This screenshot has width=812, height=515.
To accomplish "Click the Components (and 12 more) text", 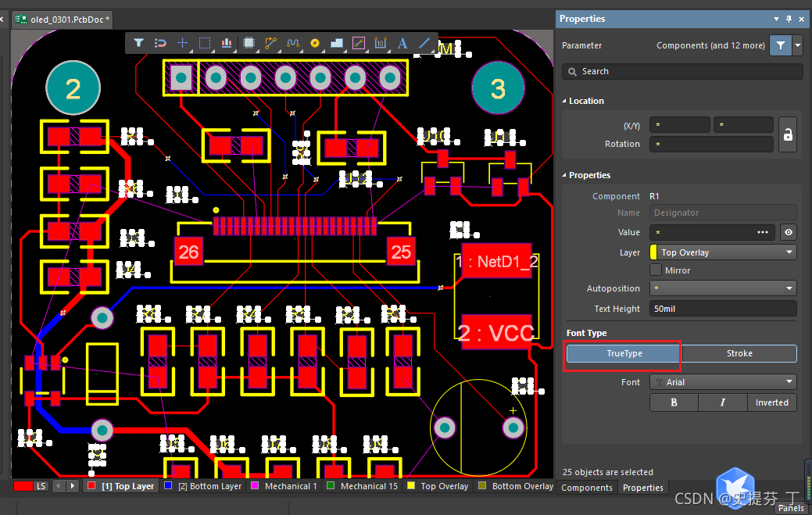I will tap(710, 45).
